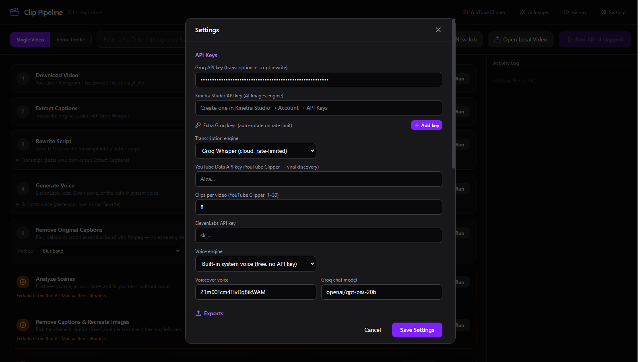Focus the Kinetra Studio API key field
Screen dimensions: 644x362
point(319,108)
